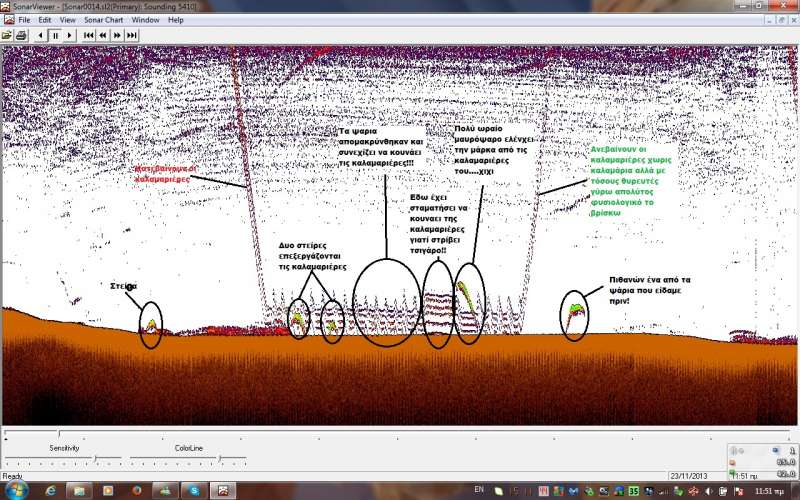This screenshot has width=800, height=500.
Task: Open the Windows Start menu
Action: click(x=15, y=491)
